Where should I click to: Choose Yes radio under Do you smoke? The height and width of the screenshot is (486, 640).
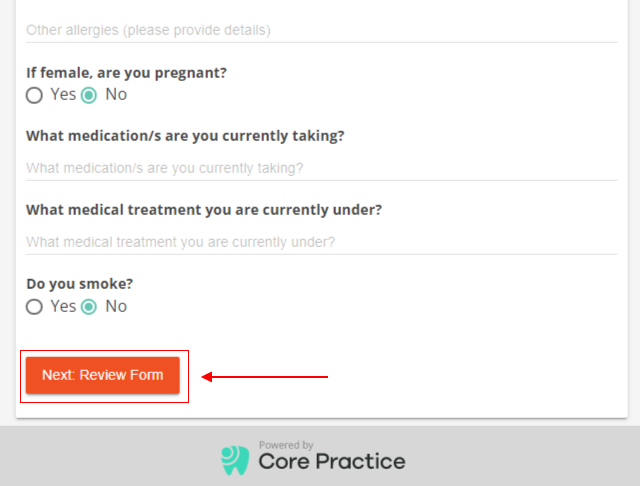click(34, 307)
